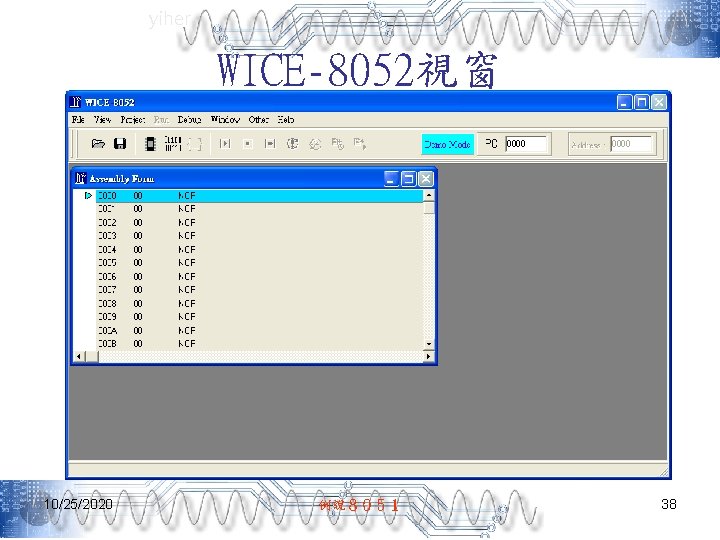Click the right arrow of the horizontal scrollbar

[x=428, y=356]
